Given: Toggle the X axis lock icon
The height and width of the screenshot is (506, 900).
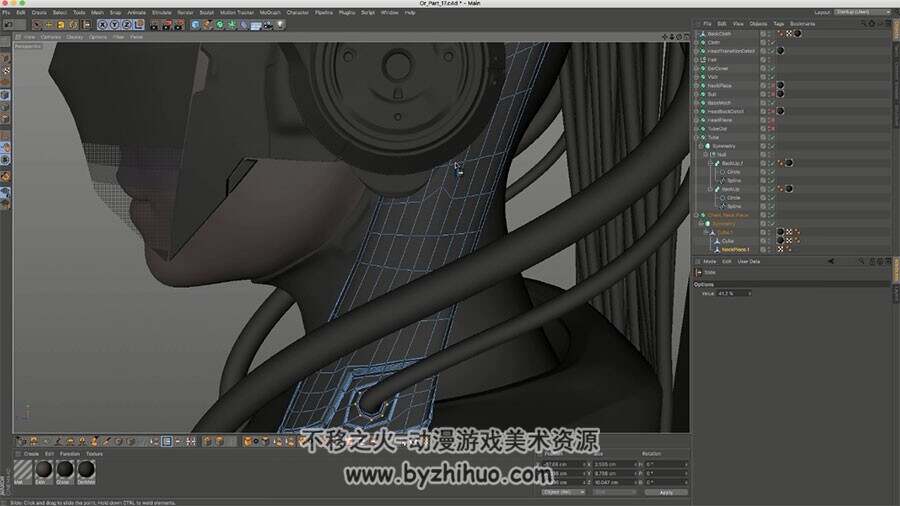Looking at the screenshot, I should 103,25.
